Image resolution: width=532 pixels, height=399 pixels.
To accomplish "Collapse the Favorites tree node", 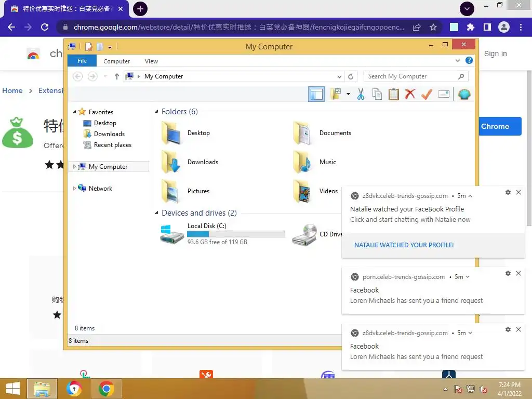I will [74, 112].
